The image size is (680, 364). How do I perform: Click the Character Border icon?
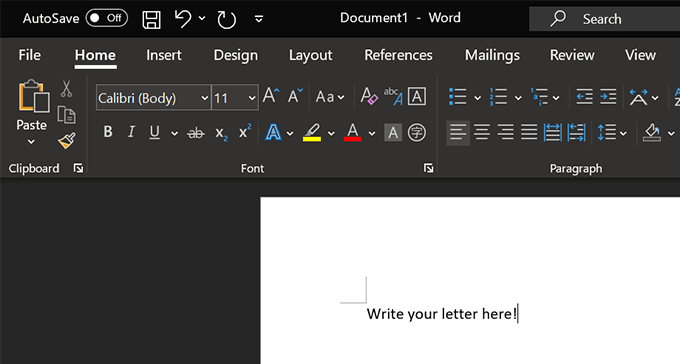coord(417,96)
